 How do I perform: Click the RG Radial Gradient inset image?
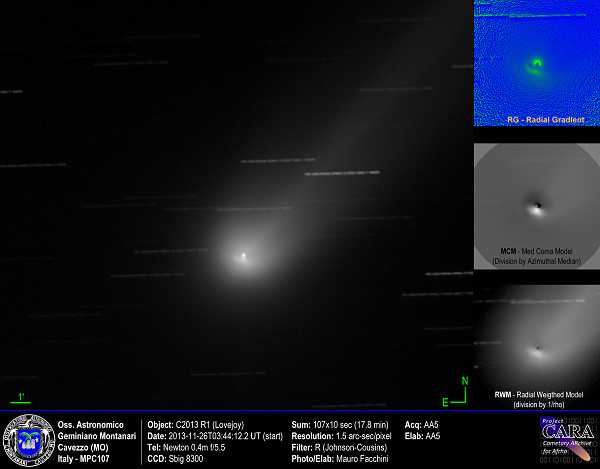click(x=537, y=63)
